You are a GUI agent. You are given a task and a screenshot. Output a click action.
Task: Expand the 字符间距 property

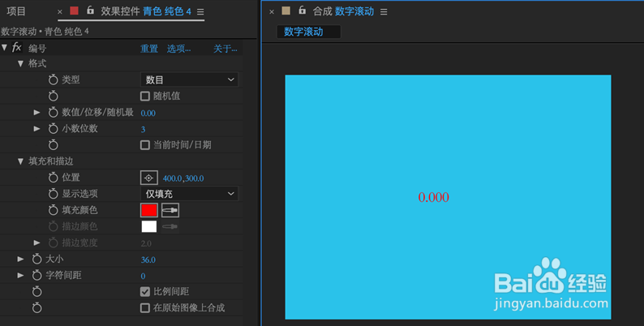(20, 275)
